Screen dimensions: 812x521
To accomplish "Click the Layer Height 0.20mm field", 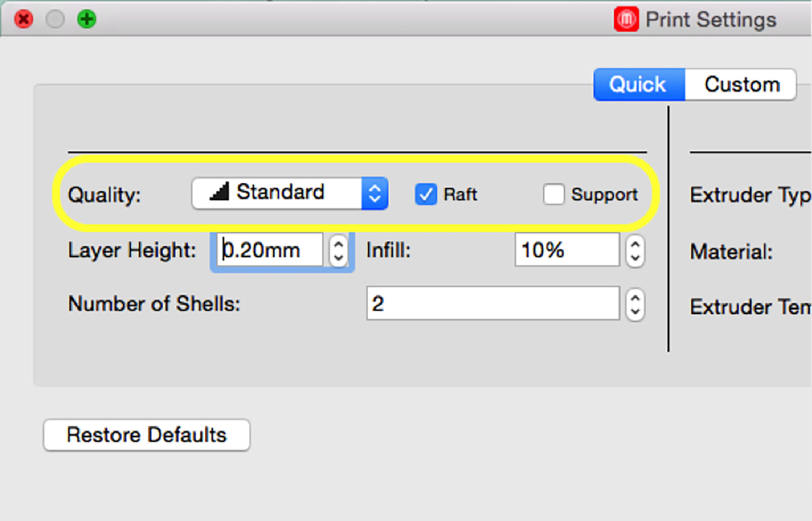I will pyautogui.click(x=269, y=250).
